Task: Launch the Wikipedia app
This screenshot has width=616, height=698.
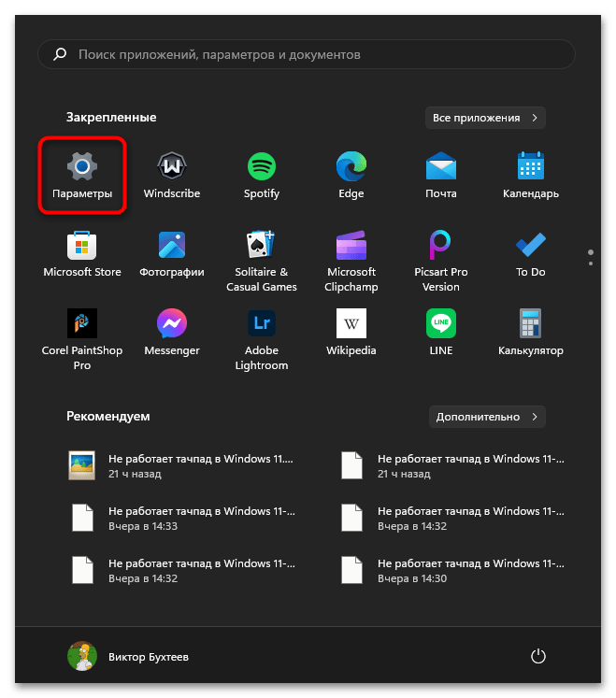Action: 351,332
